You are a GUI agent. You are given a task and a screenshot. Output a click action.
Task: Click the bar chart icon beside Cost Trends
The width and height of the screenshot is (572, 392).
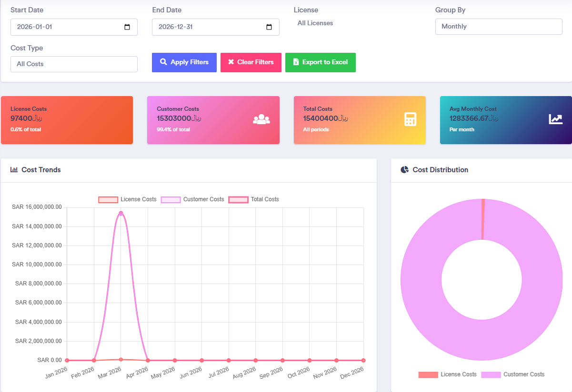pos(14,169)
